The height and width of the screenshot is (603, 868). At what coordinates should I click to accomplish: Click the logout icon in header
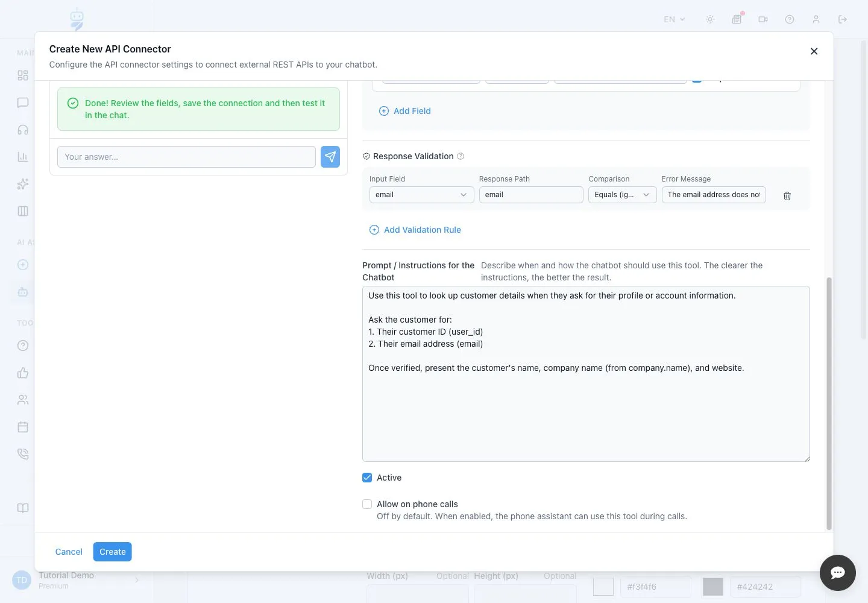pos(843,19)
